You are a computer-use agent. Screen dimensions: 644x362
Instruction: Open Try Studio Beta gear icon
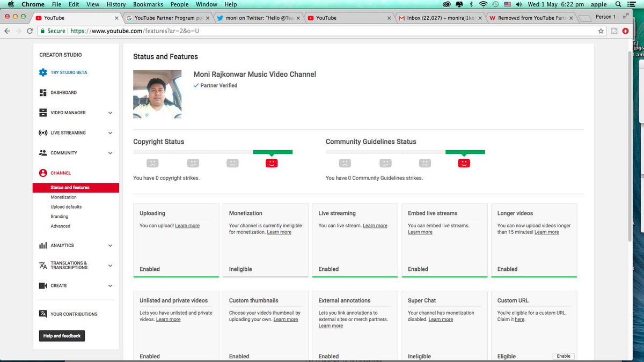tap(43, 72)
